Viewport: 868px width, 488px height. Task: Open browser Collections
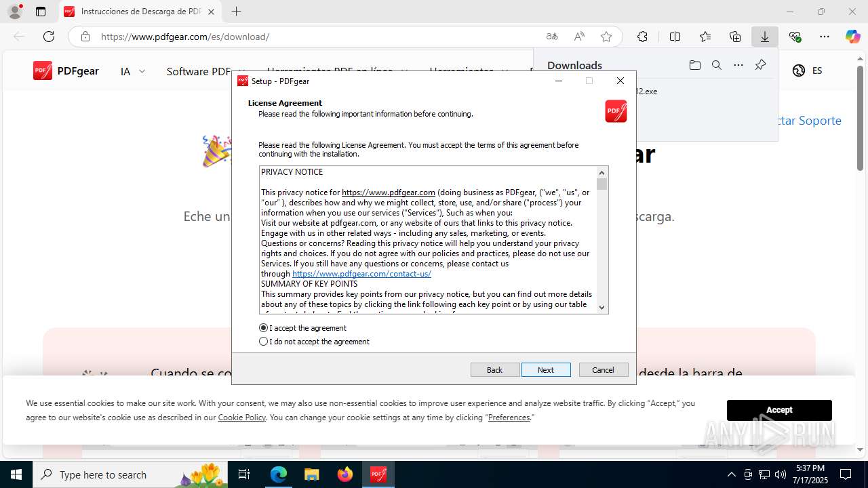(735, 37)
